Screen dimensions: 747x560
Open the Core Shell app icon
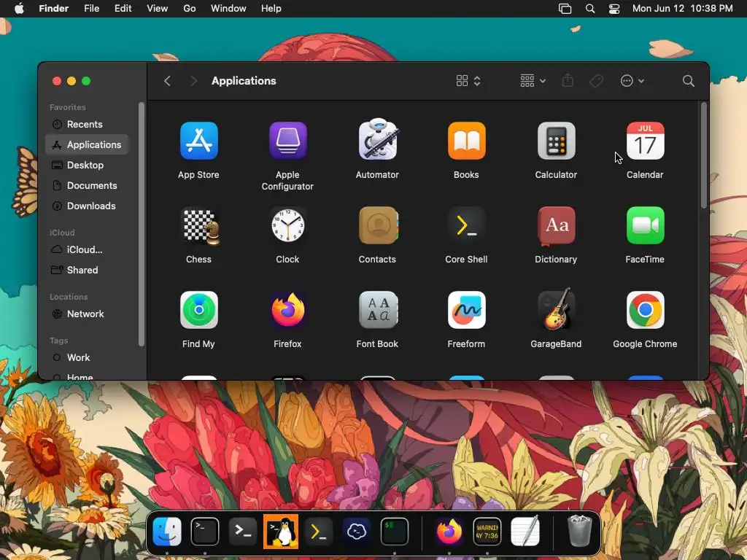(x=466, y=225)
